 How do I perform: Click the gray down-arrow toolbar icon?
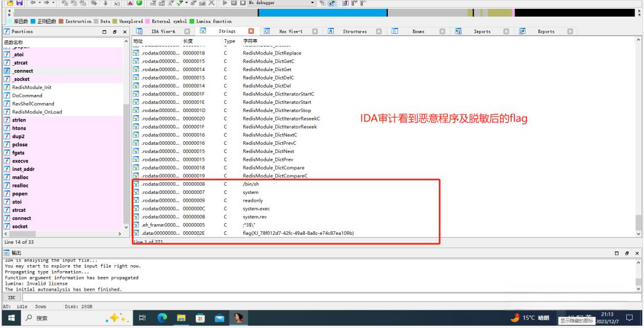105,3
